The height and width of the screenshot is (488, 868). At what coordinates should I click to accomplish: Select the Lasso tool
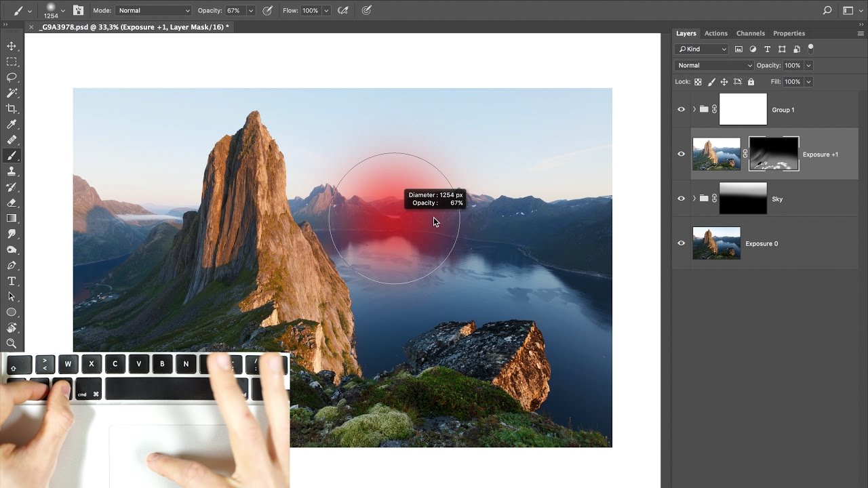click(x=12, y=77)
